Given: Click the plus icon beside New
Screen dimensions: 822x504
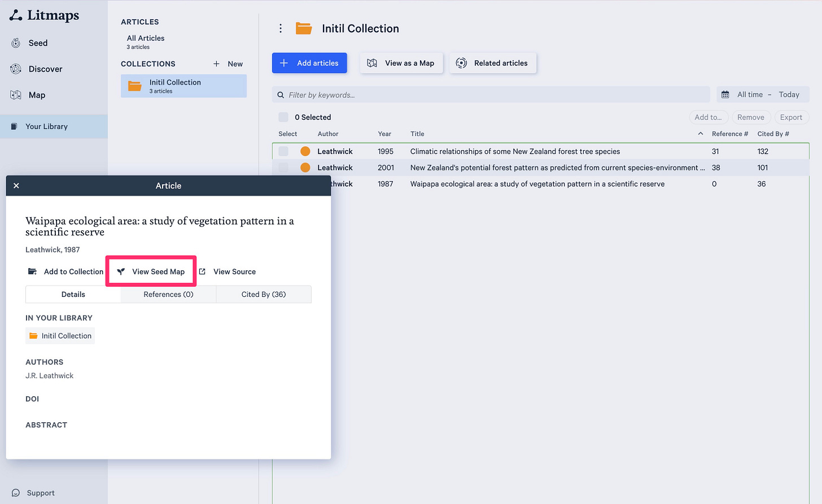Looking at the screenshot, I should pos(216,64).
